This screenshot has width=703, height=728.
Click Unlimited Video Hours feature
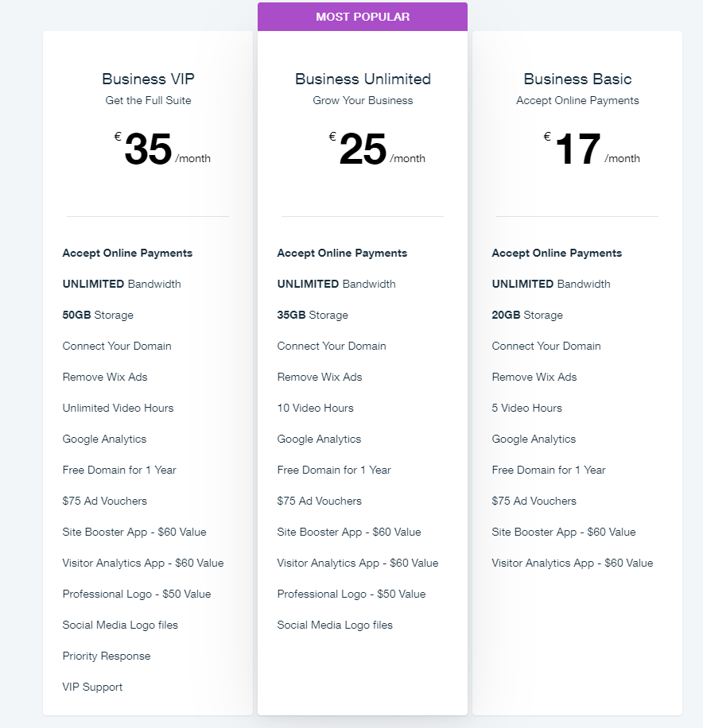pos(118,408)
